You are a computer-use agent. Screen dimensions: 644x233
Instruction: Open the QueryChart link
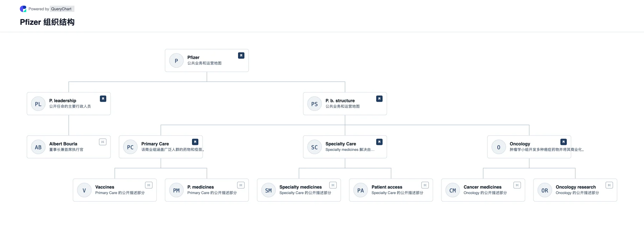(x=61, y=9)
